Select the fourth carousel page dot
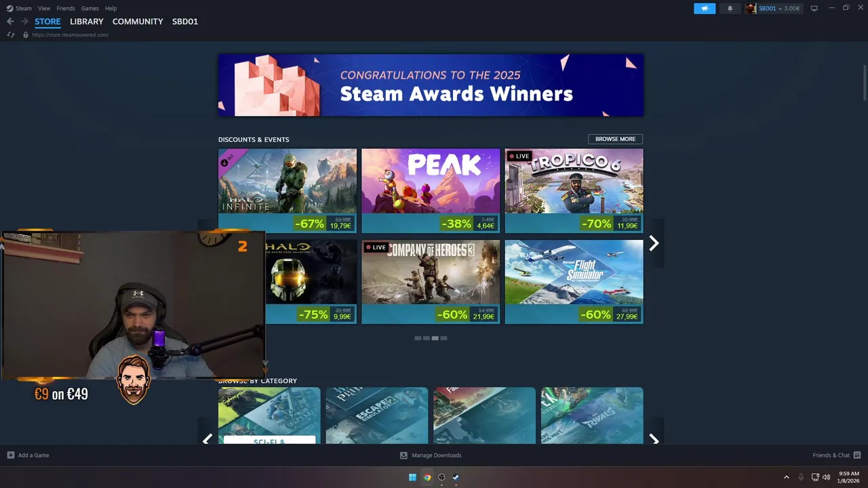The width and height of the screenshot is (868, 488). pyautogui.click(x=443, y=338)
